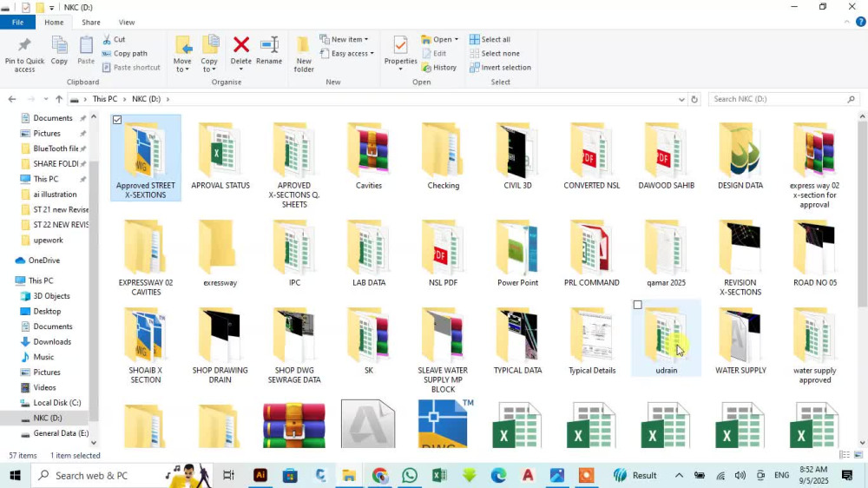Click the Windows Start button
This screenshot has height=488, width=868.
point(15,475)
